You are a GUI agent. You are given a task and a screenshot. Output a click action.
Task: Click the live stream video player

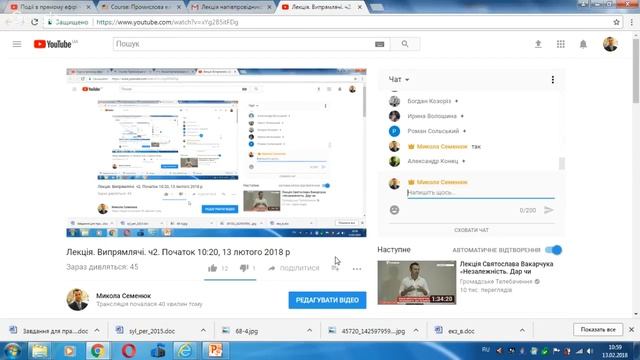216,153
